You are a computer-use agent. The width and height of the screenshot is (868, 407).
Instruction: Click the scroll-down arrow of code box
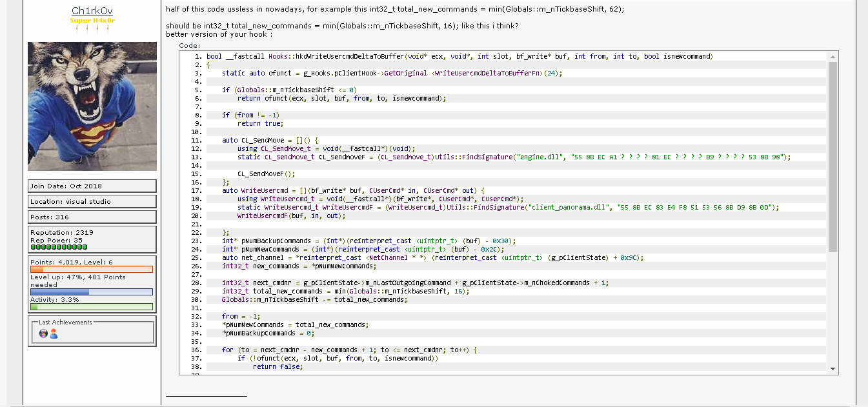(x=833, y=368)
